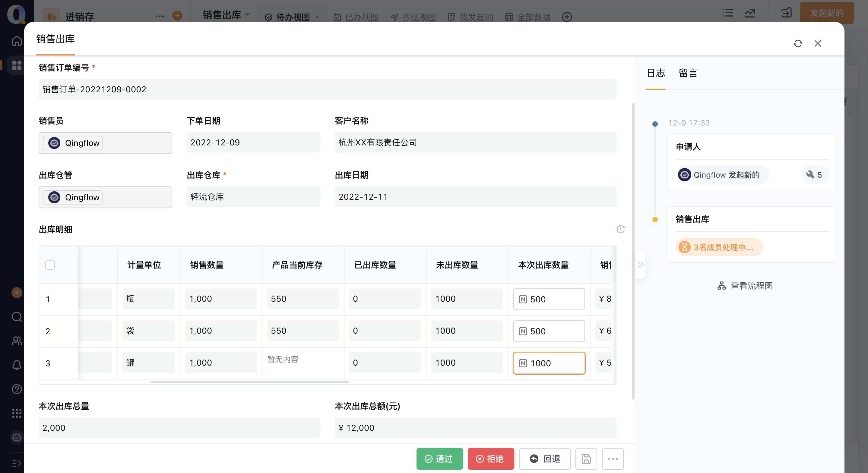Open the 日志 tab

655,73
